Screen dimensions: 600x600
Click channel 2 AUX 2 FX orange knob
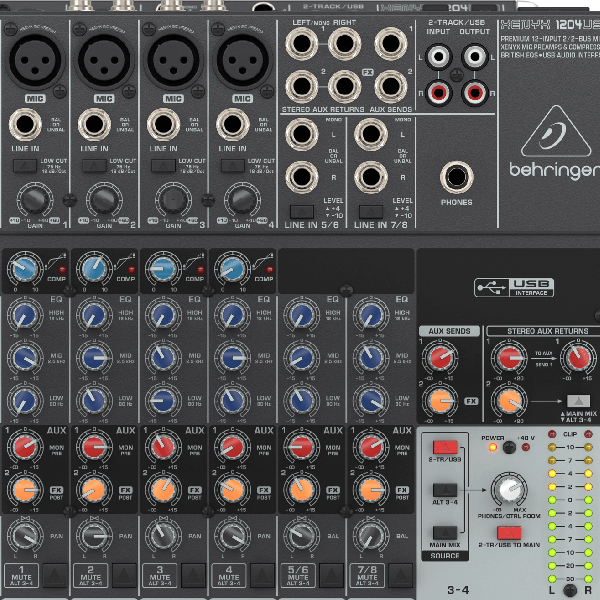[94, 490]
